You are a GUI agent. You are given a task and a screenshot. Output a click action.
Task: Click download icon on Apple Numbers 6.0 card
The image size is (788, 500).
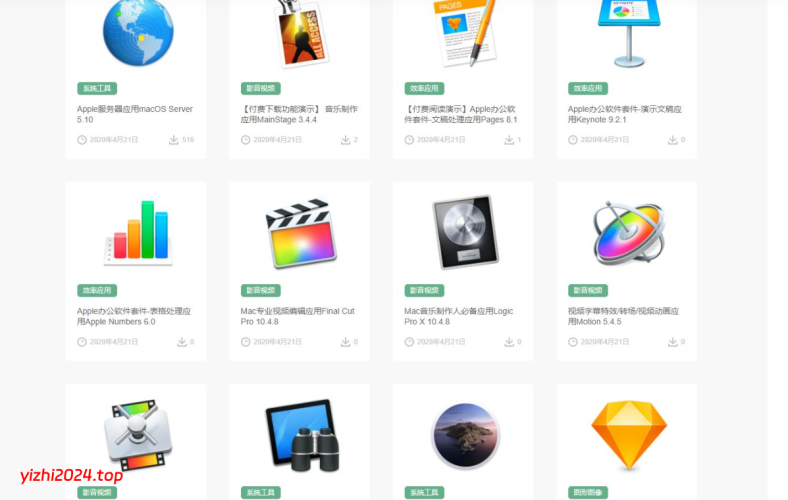click(x=181, y=342)
